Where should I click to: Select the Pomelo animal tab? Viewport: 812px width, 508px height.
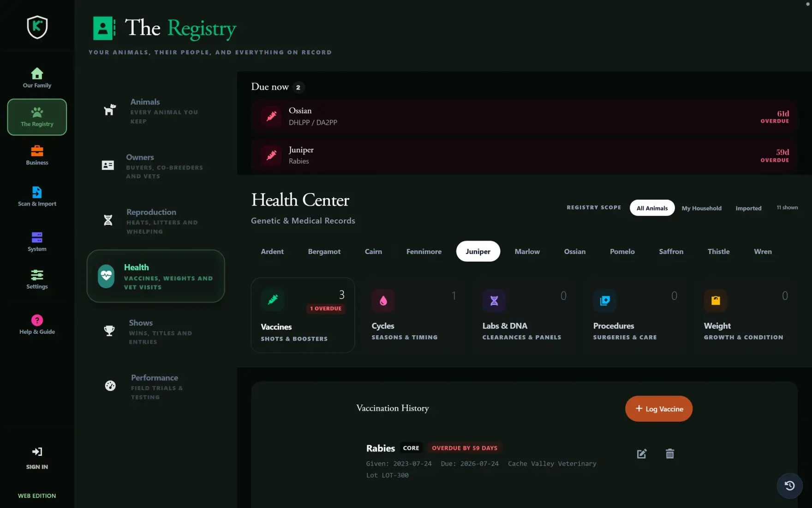click(x=622, y=251)
